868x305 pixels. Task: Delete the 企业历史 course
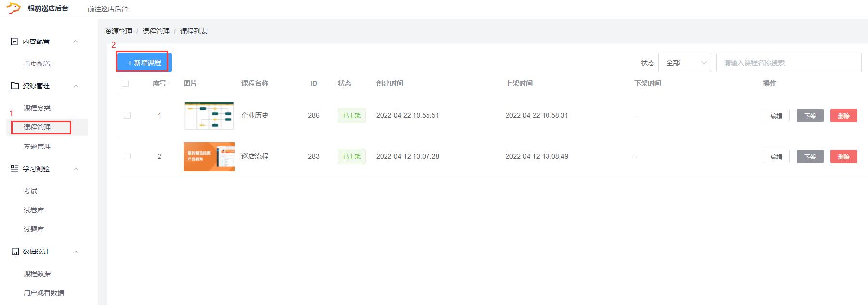[x=843, y=116]
